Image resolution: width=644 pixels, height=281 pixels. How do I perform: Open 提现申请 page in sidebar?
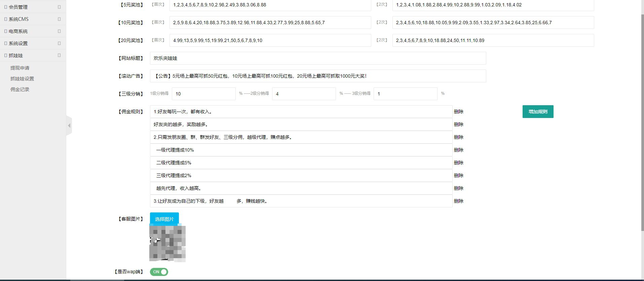(20, 68)
